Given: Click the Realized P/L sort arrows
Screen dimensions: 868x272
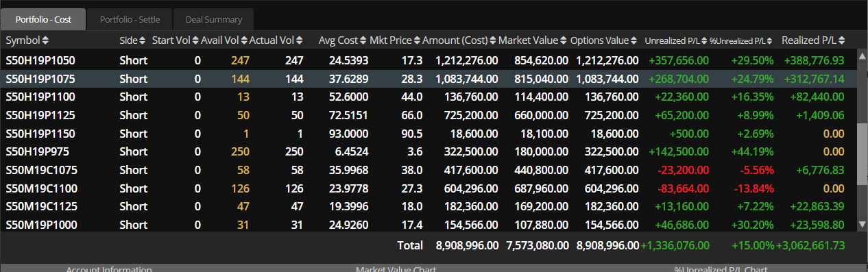Looking at the screenshot, I should (x=841, y=40).
